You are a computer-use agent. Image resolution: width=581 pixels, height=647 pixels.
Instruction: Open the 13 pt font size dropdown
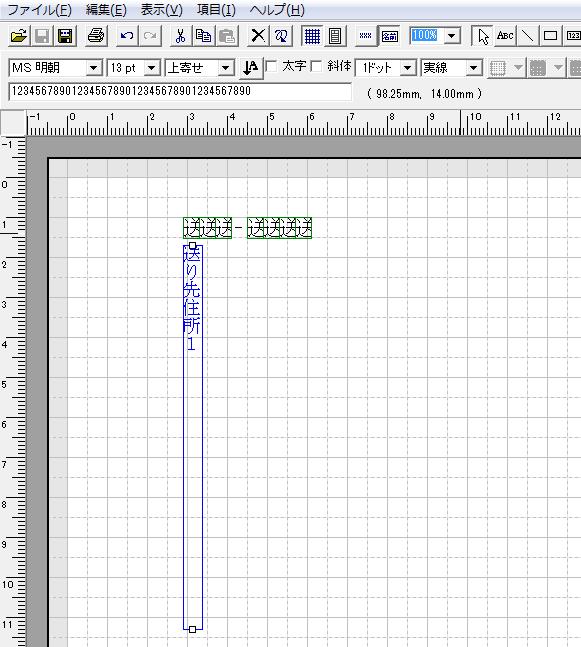tap(151, 68)
